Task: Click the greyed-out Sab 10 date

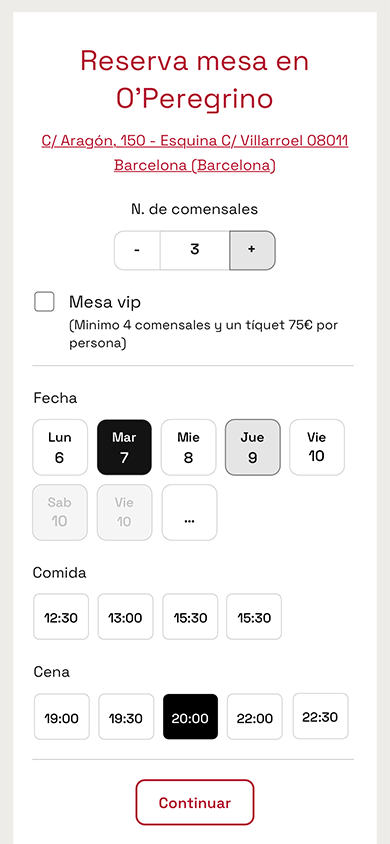Action: click(60, 512)
